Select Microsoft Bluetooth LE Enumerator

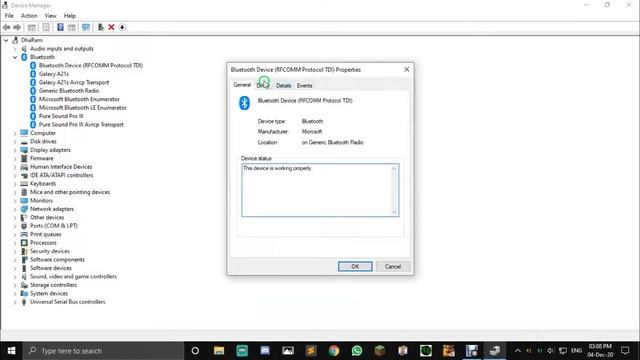[82, 108]
